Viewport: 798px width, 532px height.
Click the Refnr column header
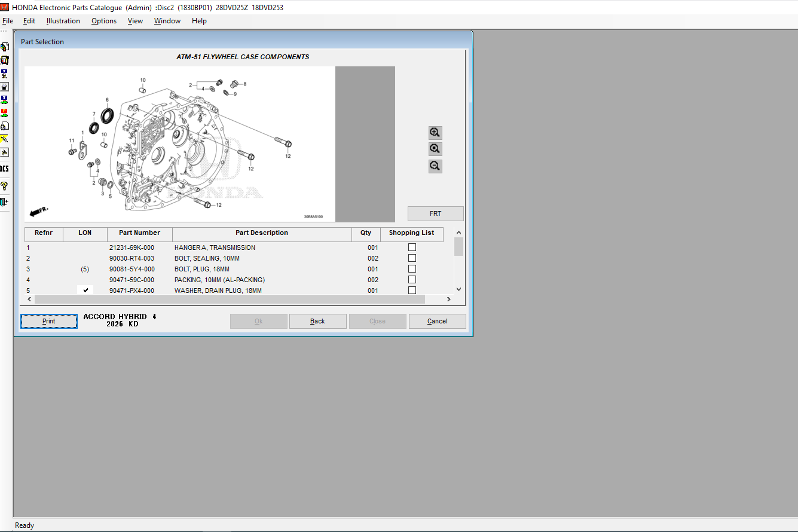pyautogui.click(x=44, y=233)
